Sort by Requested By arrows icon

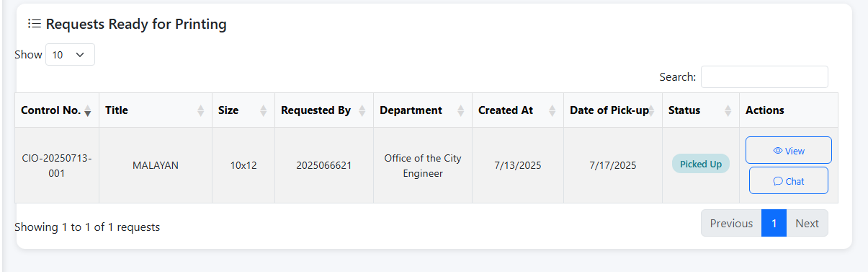(x=362, y=110)
